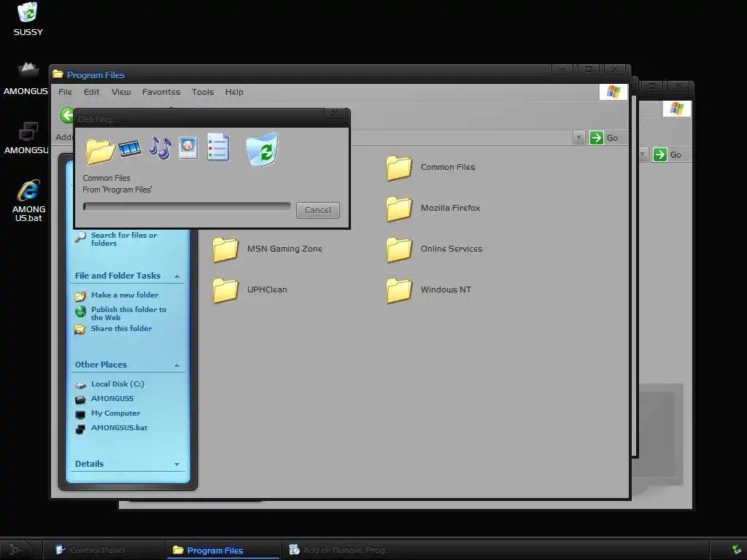The width and height of the screenshot is (747, 560).
Task: Select the UPHClean folder icon
Action: tap(225, 290)
